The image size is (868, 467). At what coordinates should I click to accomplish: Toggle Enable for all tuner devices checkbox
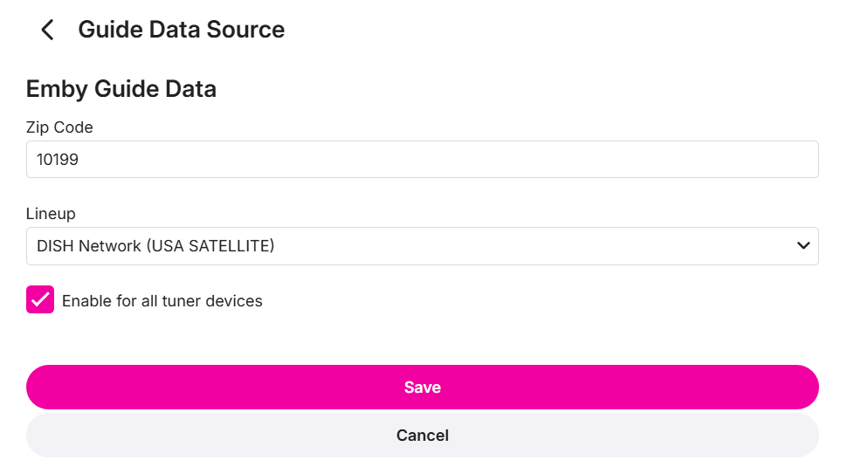click(40, 300)
